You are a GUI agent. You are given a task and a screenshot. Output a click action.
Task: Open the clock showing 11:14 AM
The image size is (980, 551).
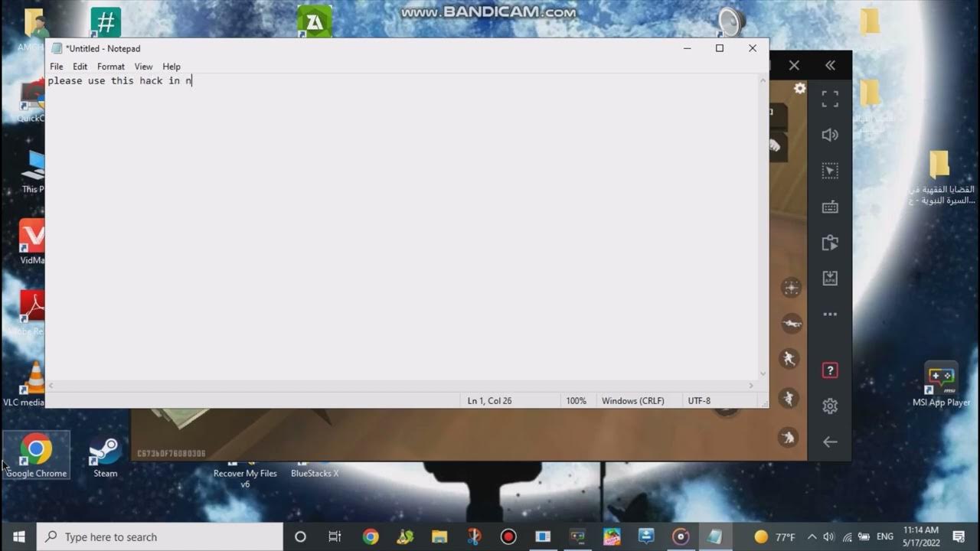pos(921,536)
